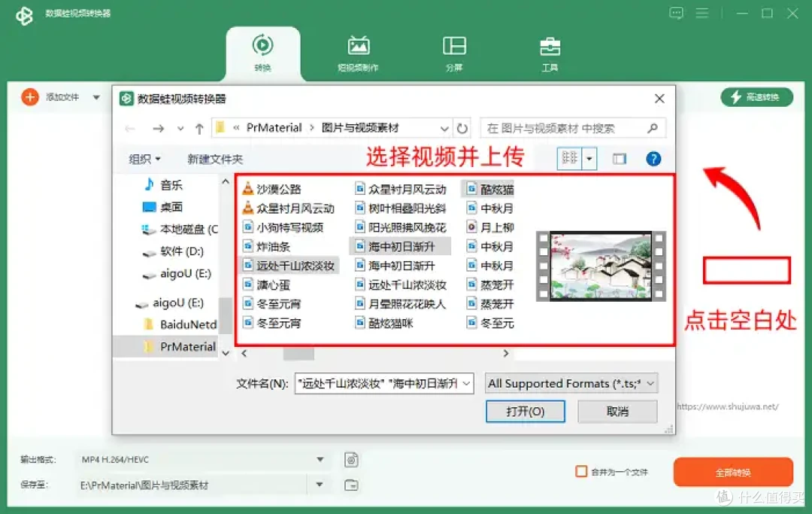Click the orange 添加文件 plus icon

[x=29, y=97]
